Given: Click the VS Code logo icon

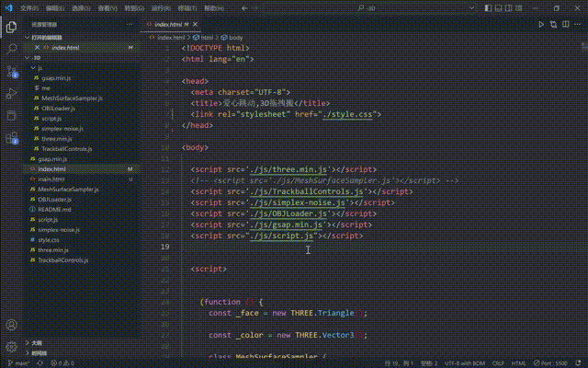Looking at the screenshot, I should [x=8, y=8].
